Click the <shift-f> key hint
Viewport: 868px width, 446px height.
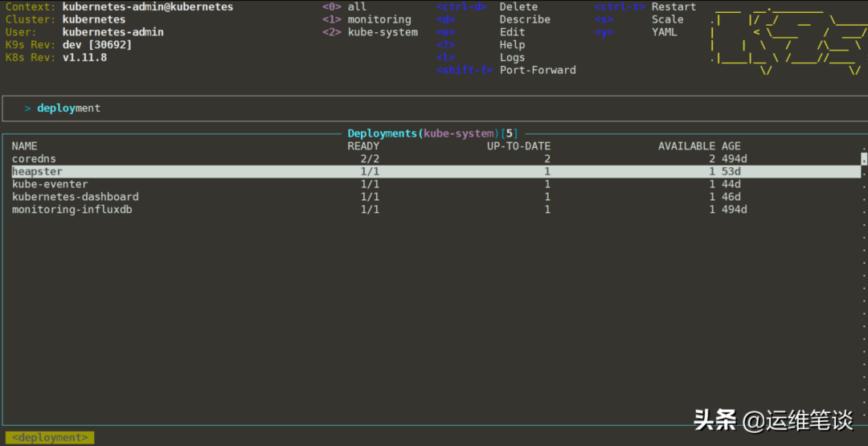click(465, 70)
